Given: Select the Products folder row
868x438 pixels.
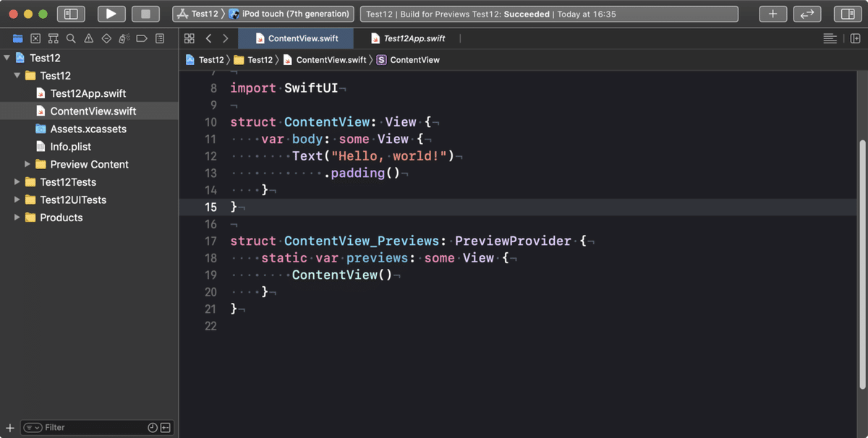Looking at the screenshot, I should 89,218.
